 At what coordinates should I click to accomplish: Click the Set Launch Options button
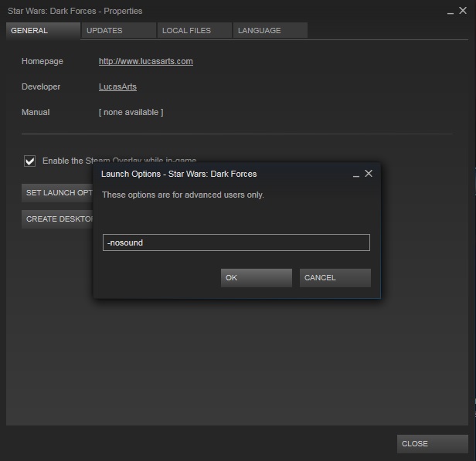57,193
